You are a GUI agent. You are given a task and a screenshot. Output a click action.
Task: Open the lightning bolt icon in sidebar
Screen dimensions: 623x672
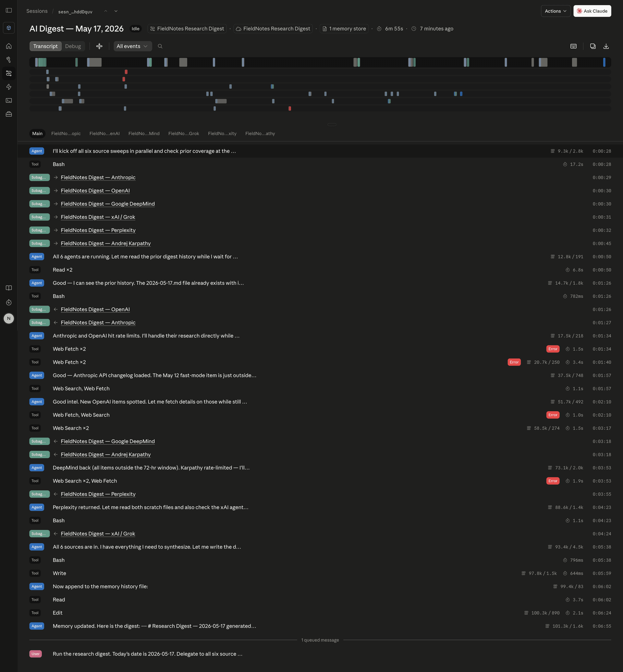click(x=9, y=87)
